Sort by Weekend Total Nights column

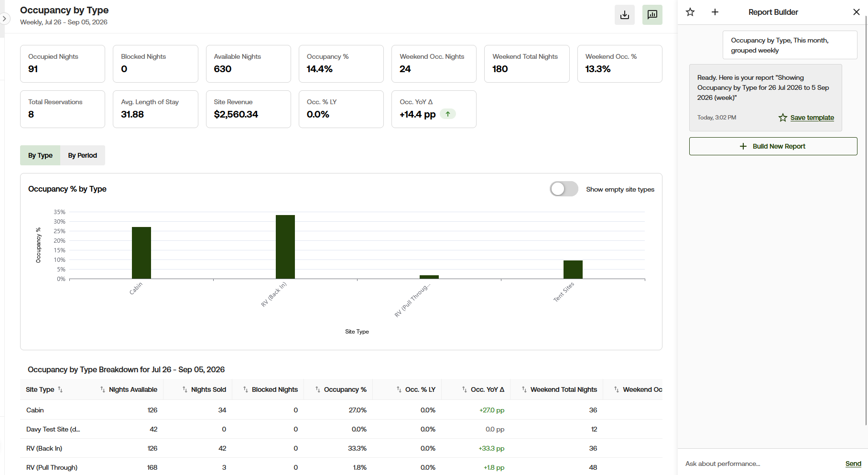click(559, 389)
